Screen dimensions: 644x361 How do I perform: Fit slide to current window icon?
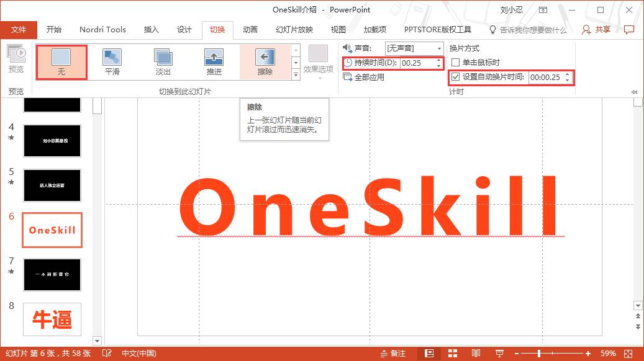628,353
